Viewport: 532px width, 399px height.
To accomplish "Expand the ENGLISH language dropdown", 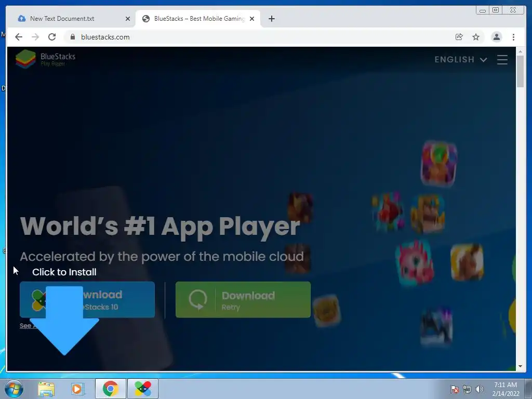I will coord(461,60).
